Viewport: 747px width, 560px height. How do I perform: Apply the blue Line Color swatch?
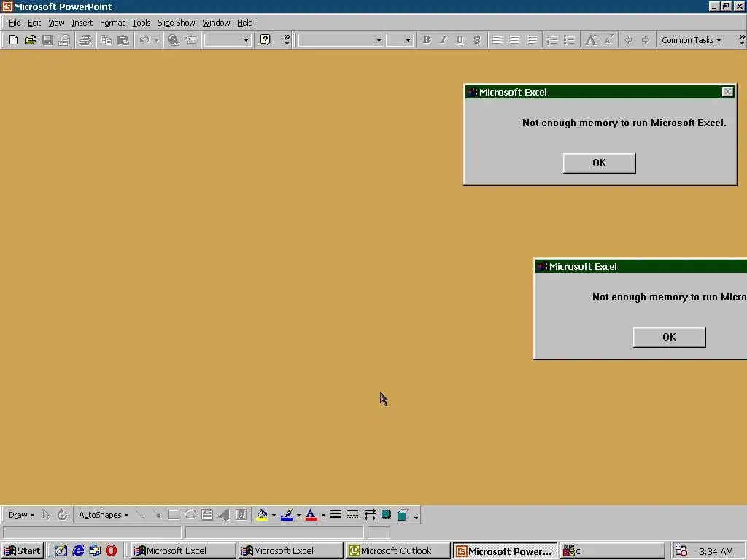click(x=286, y=515)
